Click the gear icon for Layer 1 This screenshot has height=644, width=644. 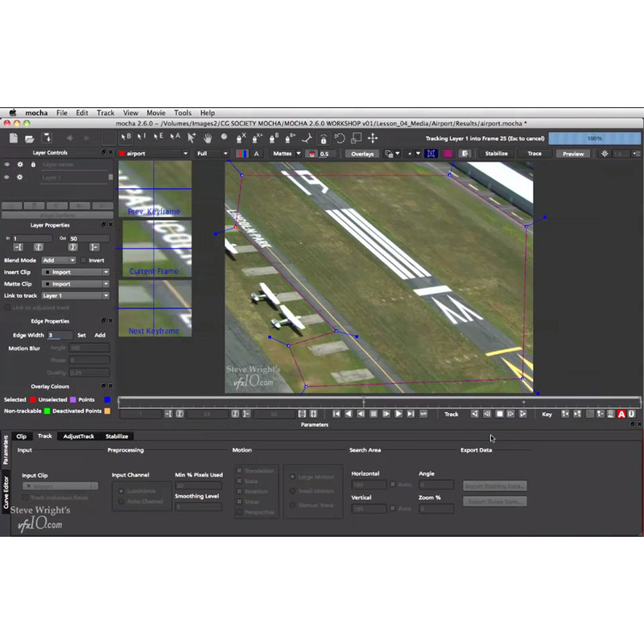pyautogui.click(x=19, y=177)
